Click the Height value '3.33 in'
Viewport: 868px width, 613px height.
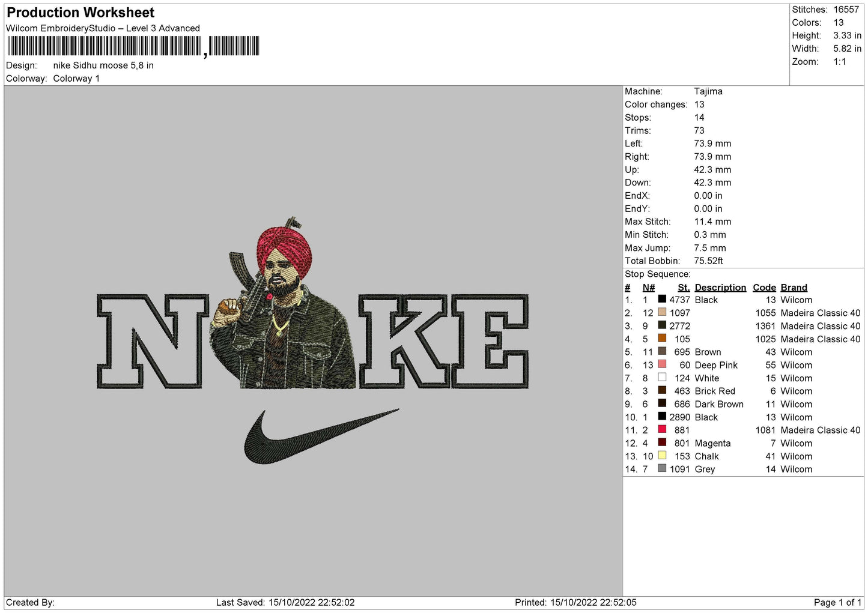point(847,35)
